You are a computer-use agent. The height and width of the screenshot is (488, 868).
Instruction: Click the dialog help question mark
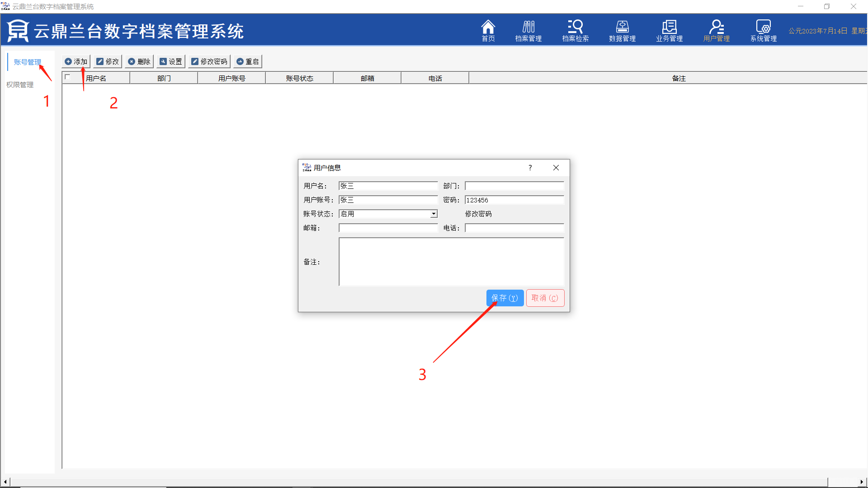530,168
